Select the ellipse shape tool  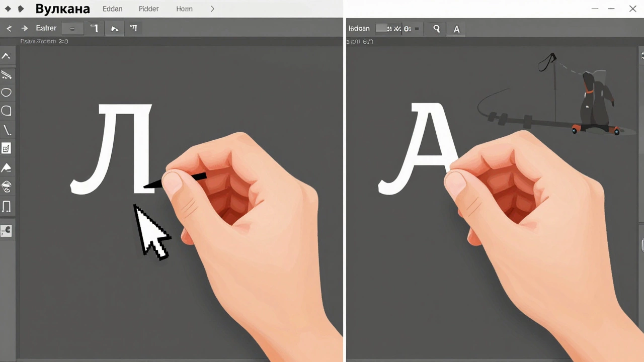coord(6,93)
